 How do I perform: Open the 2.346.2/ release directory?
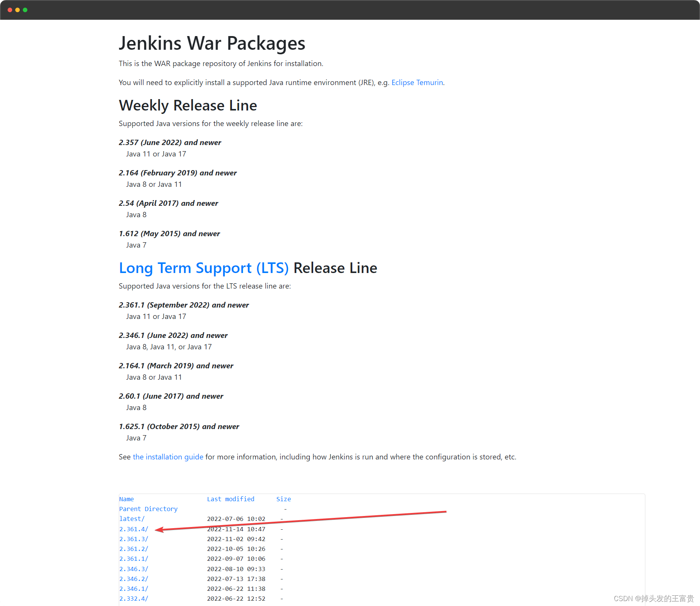pyautogui.click(x=133, y=578)
